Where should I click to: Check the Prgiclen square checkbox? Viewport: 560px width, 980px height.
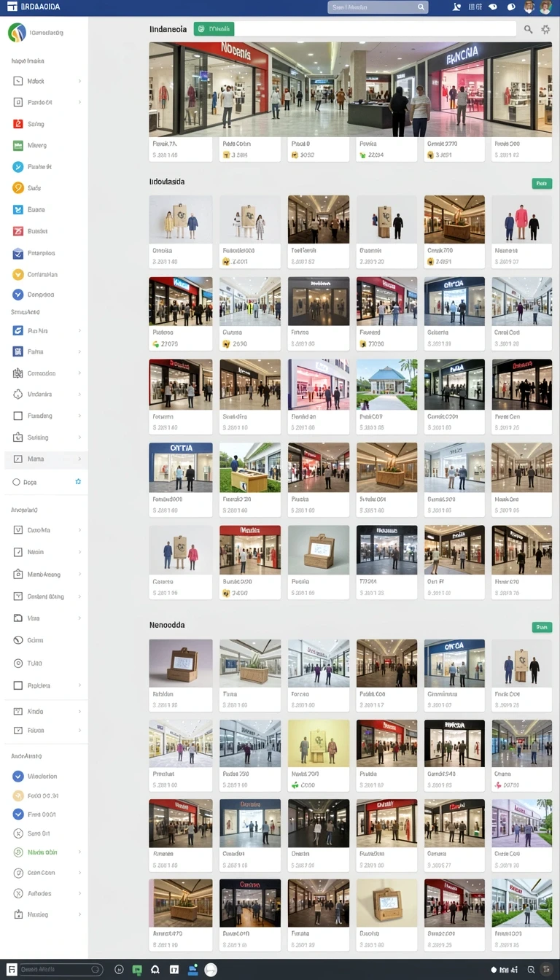tap(18, 685)
